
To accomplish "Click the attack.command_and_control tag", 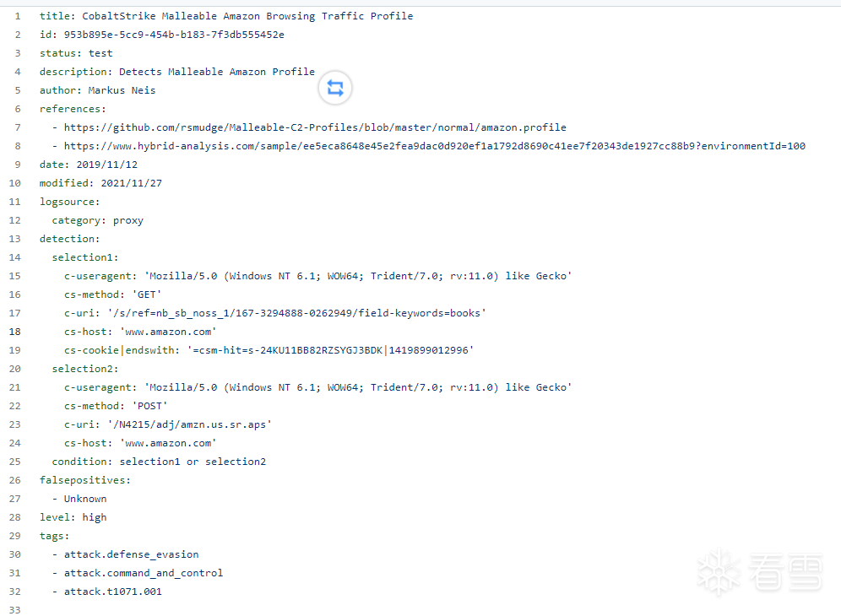I will click(x=144, y=573).
